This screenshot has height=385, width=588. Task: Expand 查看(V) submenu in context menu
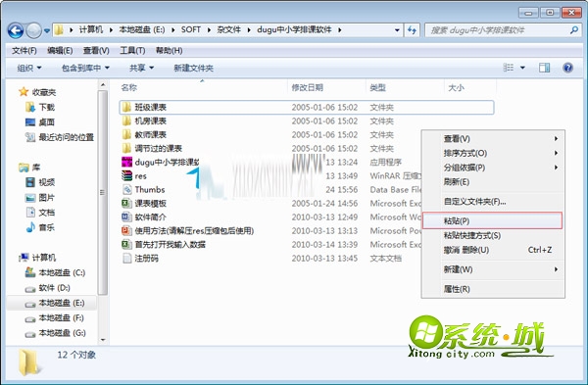(493, 139)
